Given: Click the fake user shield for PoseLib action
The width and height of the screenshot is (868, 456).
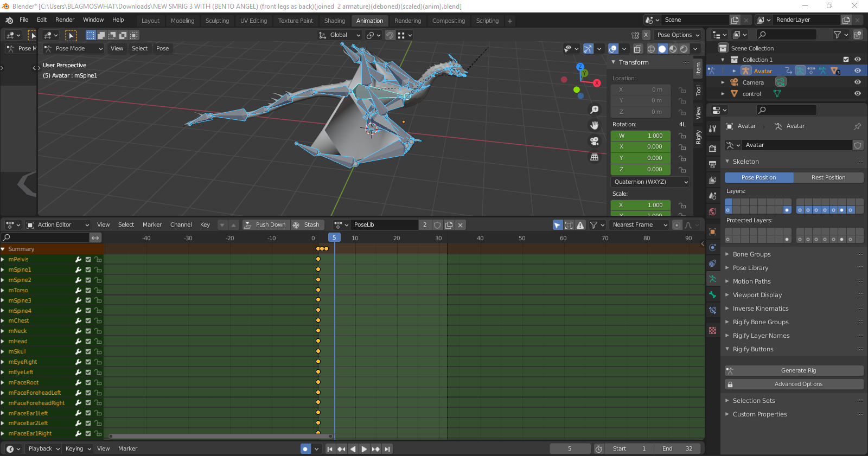Looking at the screenshot, I should pos(437,225).
